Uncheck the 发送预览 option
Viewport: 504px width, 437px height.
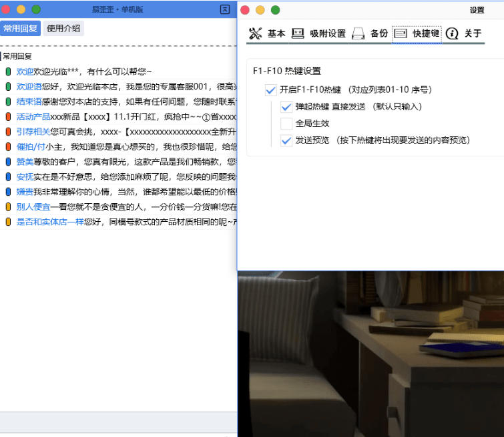(x=286, y=140)
